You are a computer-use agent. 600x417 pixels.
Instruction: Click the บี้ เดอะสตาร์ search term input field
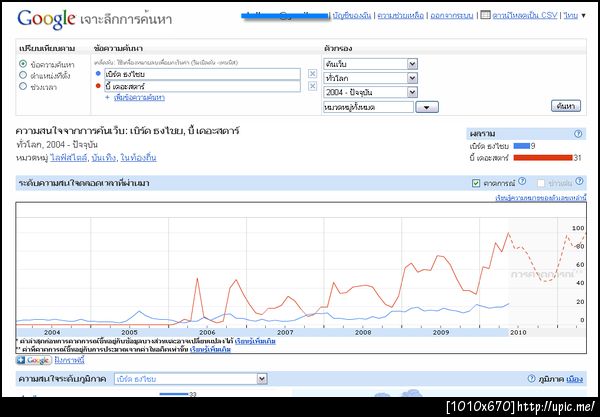point(202,86)
